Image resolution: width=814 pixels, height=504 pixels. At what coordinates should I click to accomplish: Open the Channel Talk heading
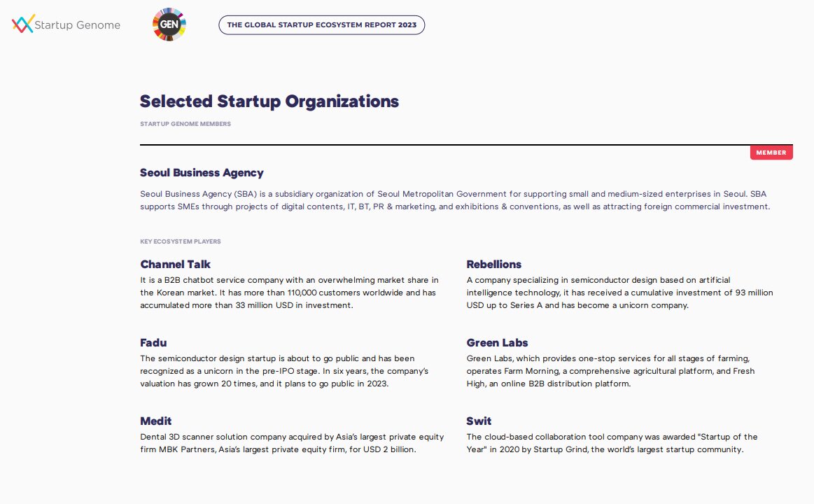click(175, 265)
